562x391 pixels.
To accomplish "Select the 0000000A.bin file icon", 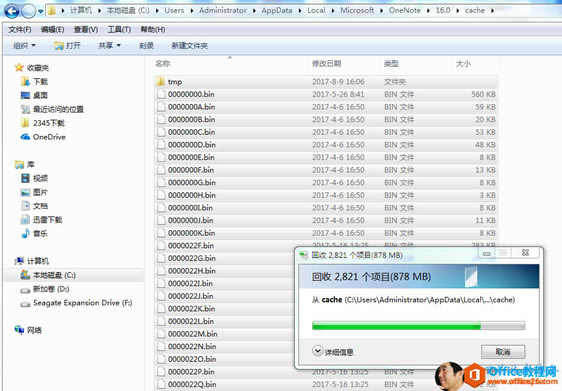I will tap(161, 107).
